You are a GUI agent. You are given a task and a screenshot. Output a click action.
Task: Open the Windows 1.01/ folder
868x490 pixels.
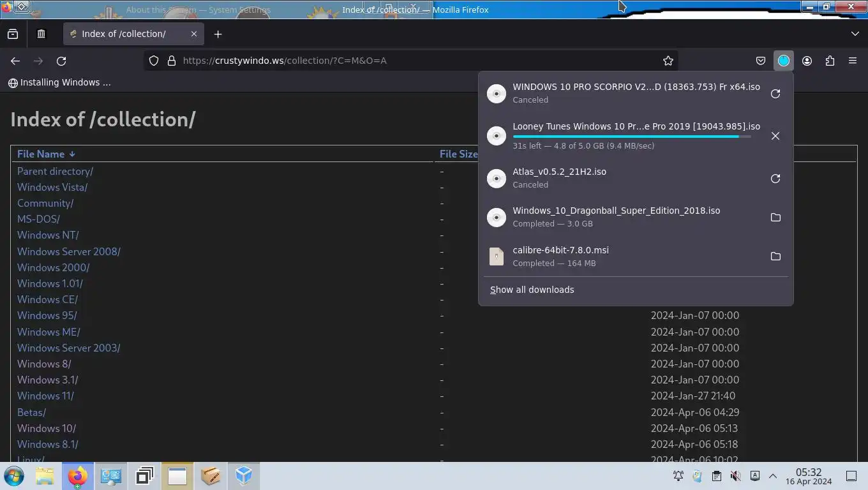point(50,283)
